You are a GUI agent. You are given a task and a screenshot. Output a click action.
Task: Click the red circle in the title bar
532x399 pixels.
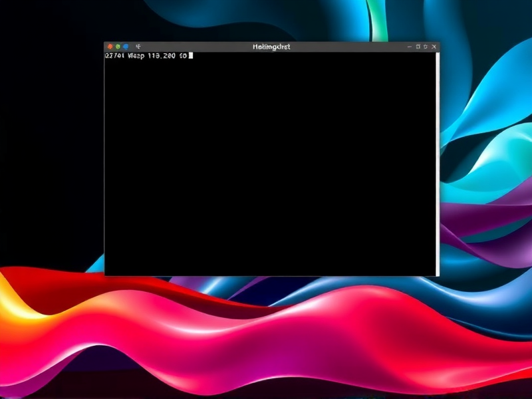[110, 47]
